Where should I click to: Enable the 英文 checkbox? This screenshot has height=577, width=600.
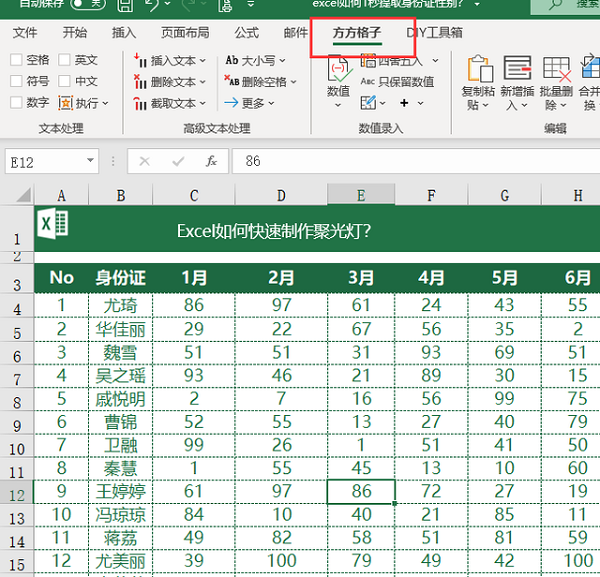tap(65, 60)
